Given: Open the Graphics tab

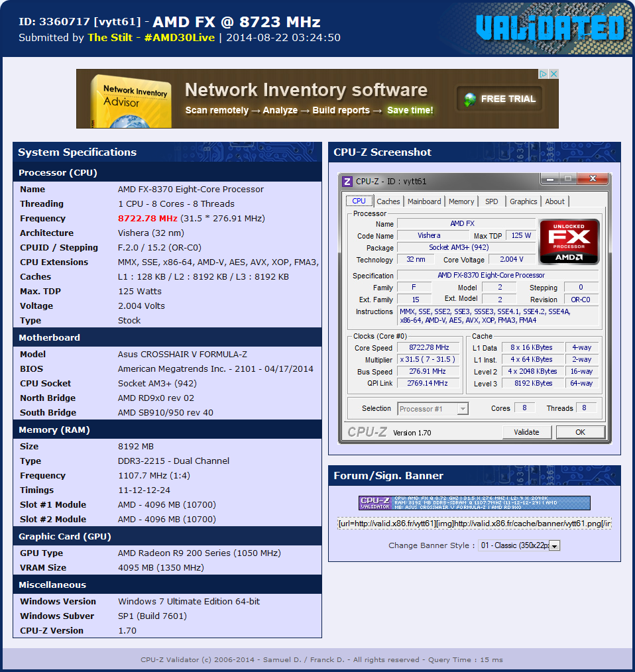Looking at the screenshot, I should tap(523, 201).
